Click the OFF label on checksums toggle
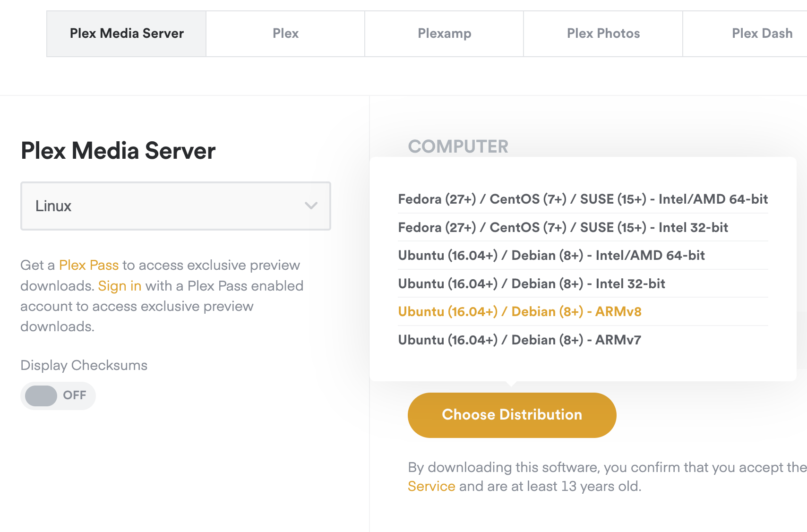Viewport: 807px width, 532px height. (x=75, y=395)
